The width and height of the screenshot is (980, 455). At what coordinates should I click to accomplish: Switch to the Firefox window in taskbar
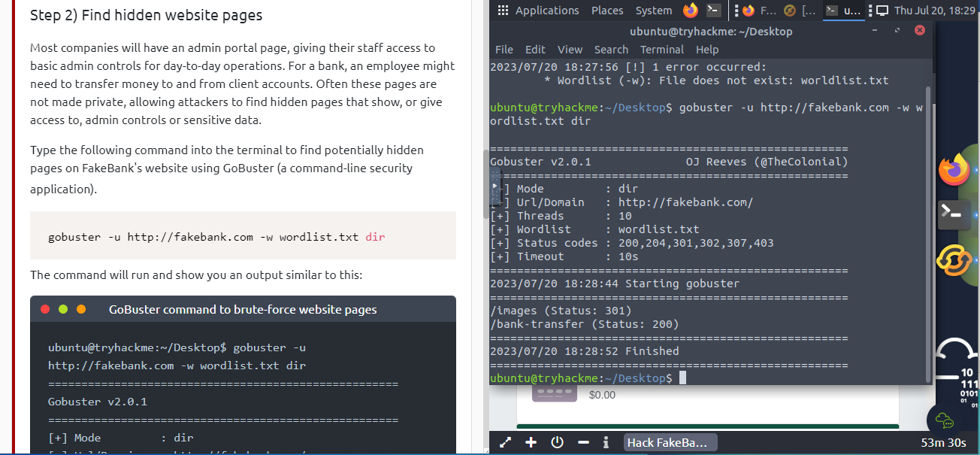pyautogui.click(x=759, y=11)
